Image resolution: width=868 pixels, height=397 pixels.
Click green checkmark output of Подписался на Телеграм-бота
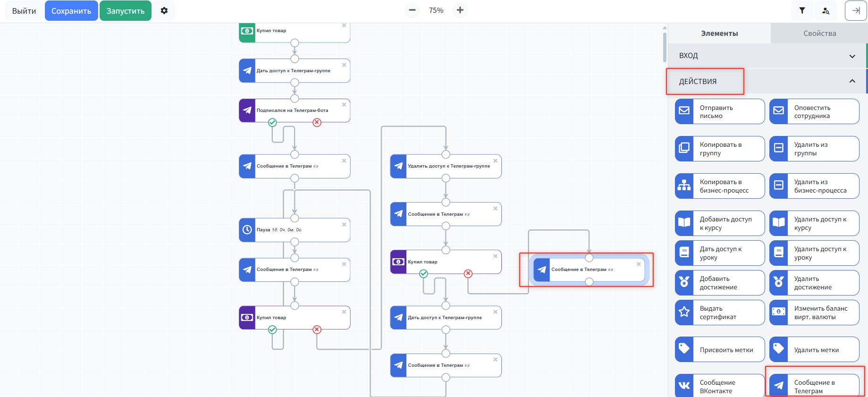pyautogui.click(x=272, y=123)
